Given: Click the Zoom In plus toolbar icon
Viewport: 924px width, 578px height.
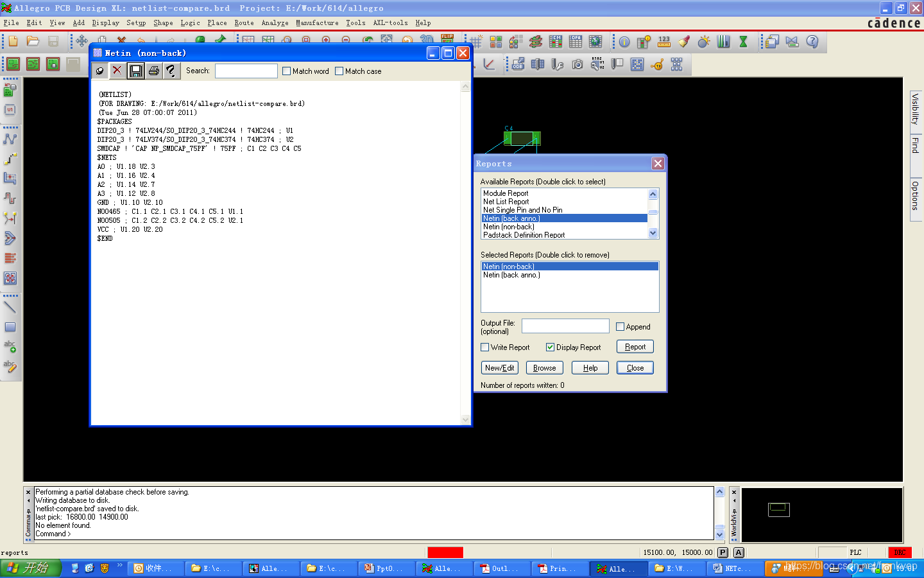Looking at the screenshot, I should [x=326, y=40].
